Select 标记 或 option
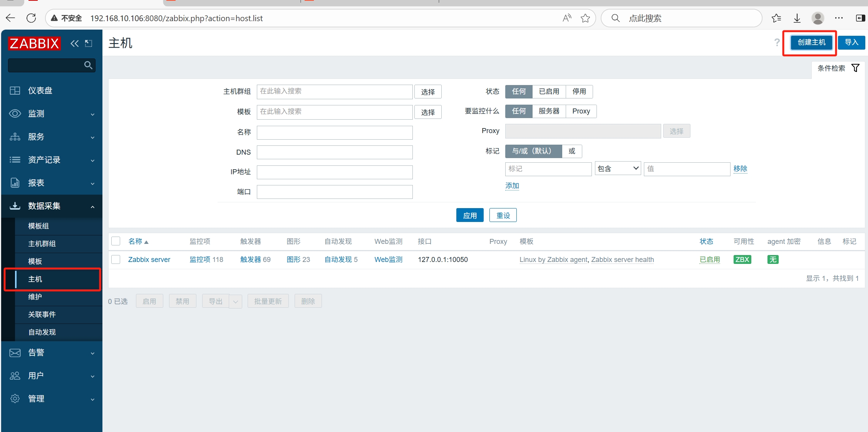Viewport: 868px width, 432px height. [572, 151]
